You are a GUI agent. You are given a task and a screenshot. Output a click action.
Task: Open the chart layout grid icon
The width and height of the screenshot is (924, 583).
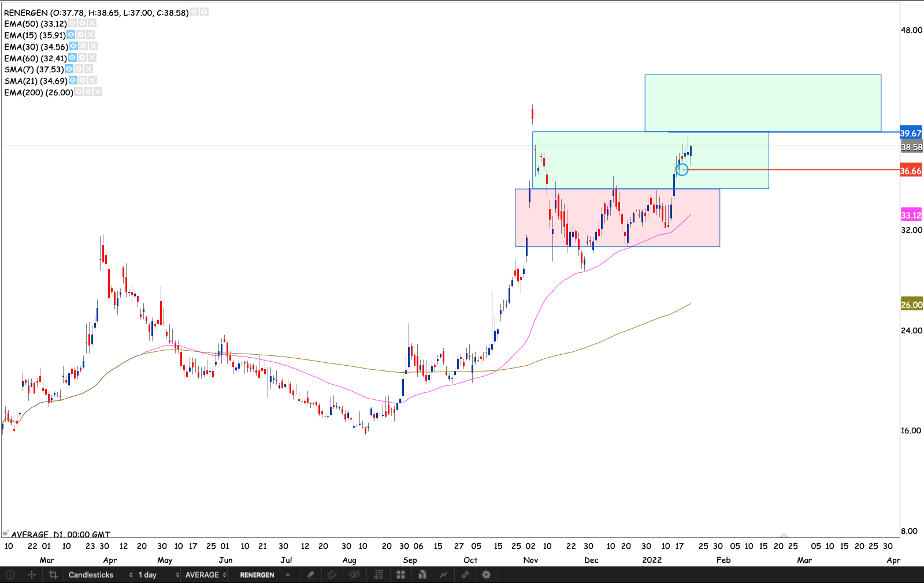click(x=400, y=575)
